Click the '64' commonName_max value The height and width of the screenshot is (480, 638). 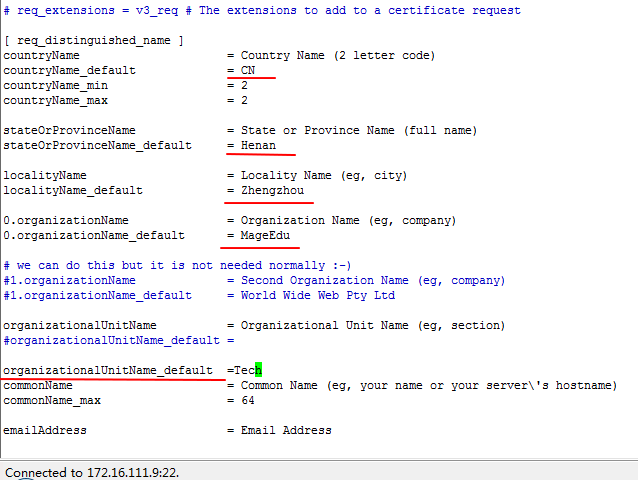[248, 400]
